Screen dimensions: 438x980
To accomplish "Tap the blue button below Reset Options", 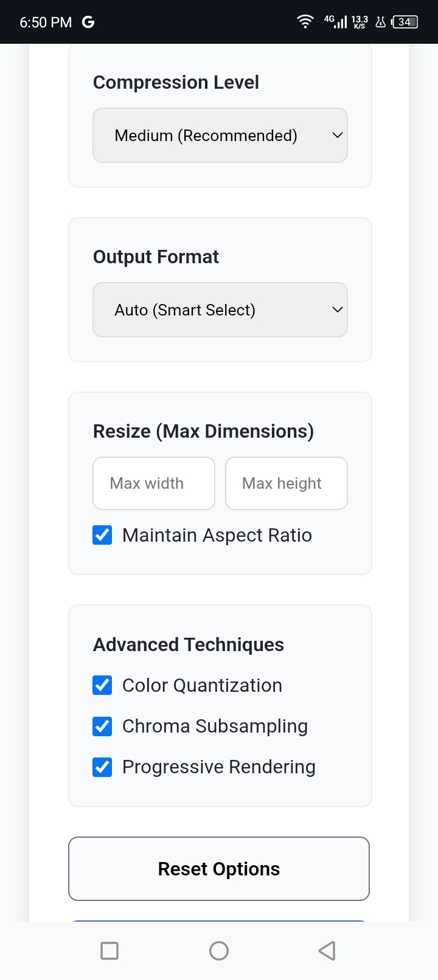I will tap(219, 922).
